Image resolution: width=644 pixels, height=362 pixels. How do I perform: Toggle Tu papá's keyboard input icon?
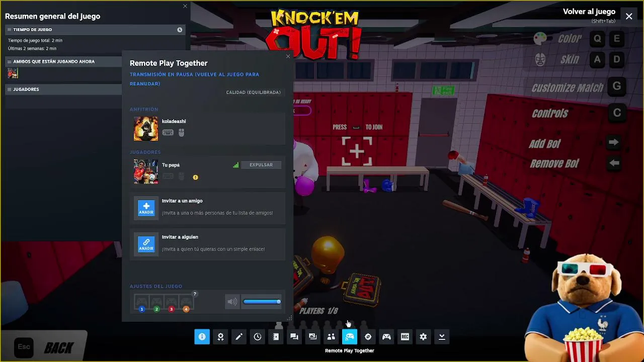[x=168, y=176]
